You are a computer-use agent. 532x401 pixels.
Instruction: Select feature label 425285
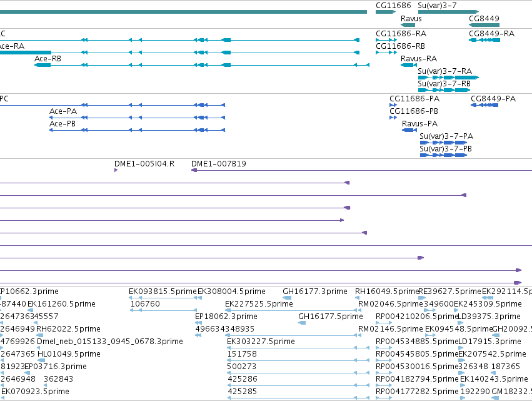click(x=243, y=392)
